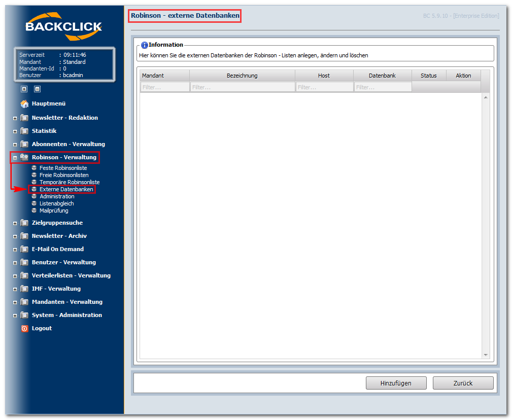
Task: Click the open folder icon beside Robinson - Verwaltung
Action: (24, 157)
